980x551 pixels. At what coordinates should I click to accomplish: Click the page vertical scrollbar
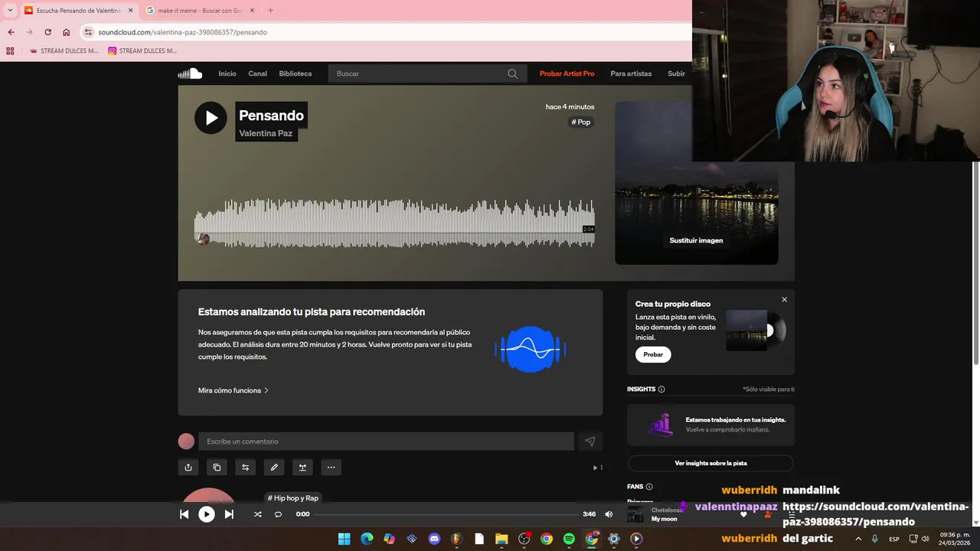(975, 262)
